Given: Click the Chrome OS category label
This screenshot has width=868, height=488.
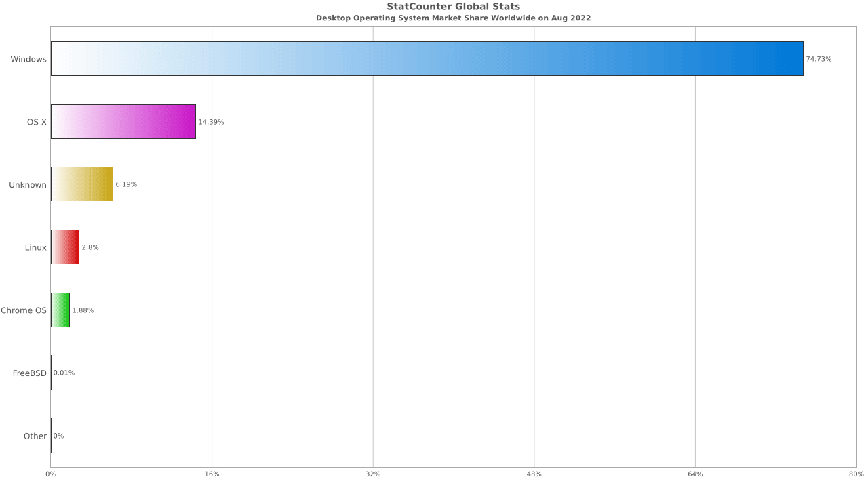Looking at the screenshot, I should pos(24,310).
